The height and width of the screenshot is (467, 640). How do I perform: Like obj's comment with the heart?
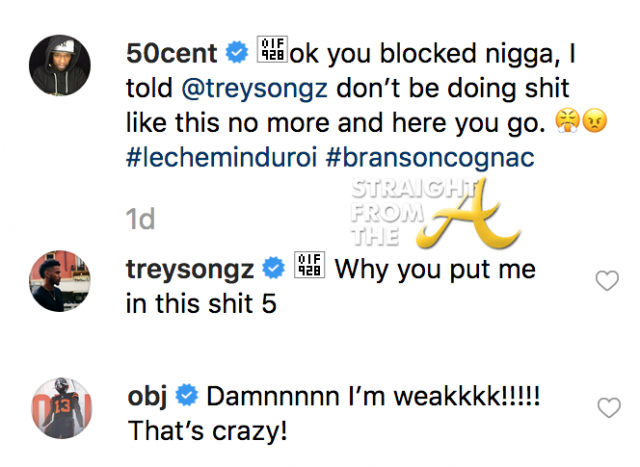606,408
